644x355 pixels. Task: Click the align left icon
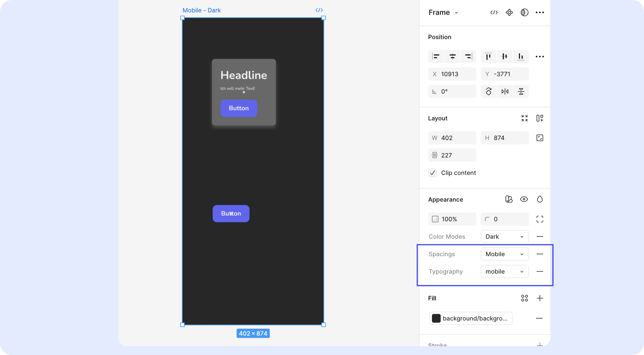(x=436, y=56)
